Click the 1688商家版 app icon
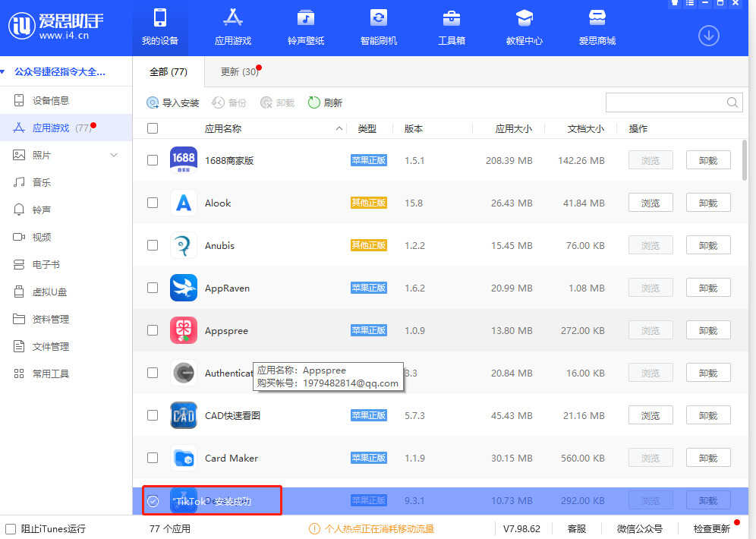756x539 pixels. [x=184, y=160]
